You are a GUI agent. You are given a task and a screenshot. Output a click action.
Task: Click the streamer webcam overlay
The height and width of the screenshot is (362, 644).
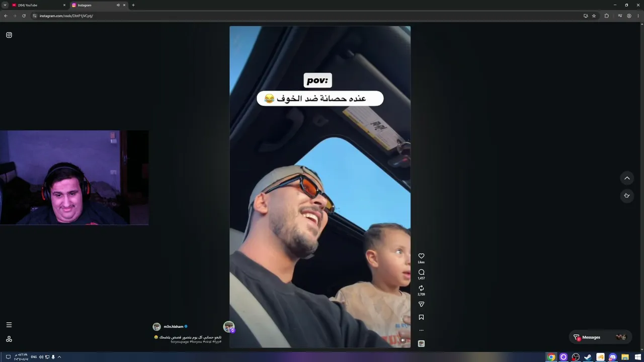click(74, 177)
